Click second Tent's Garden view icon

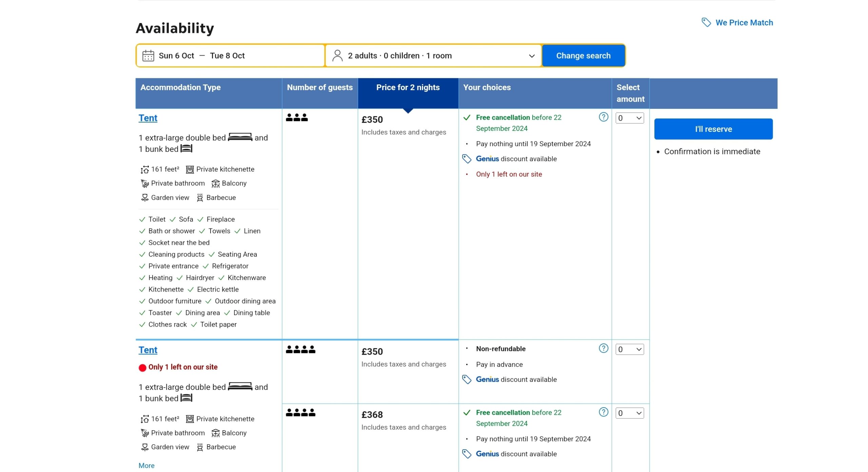[x=145, y=447]
